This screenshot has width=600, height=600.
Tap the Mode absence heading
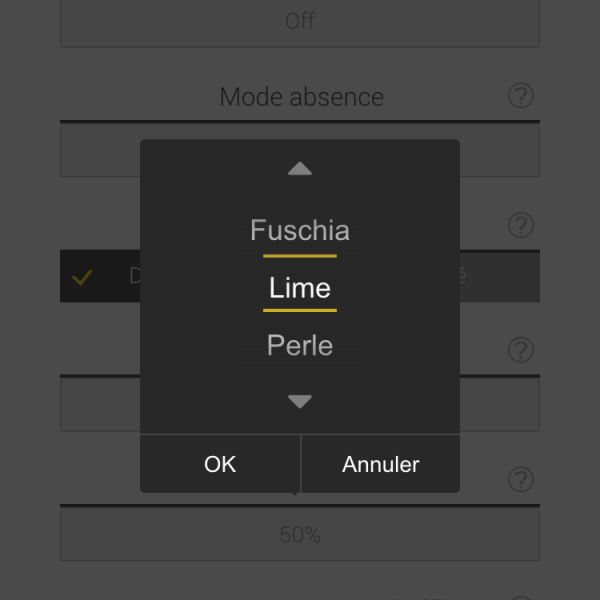301,97
